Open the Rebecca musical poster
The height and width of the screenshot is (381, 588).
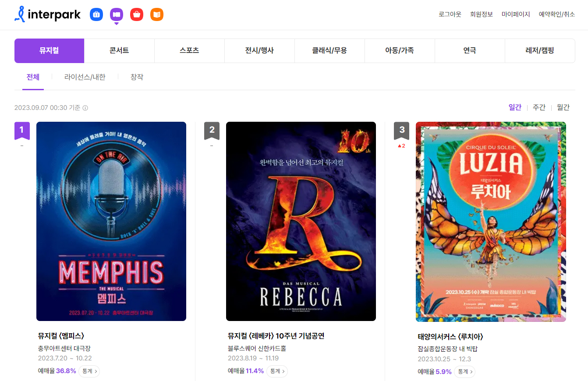tap(301, 221)
